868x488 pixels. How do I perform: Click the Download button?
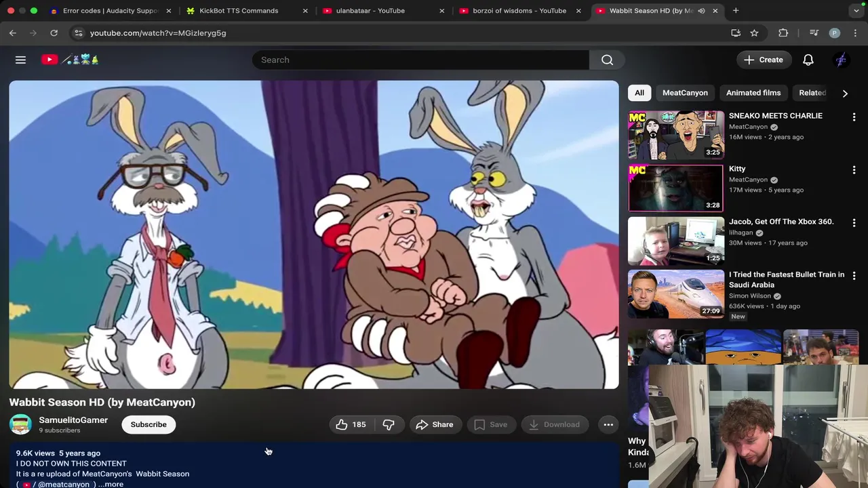click(x=555, y=424)
